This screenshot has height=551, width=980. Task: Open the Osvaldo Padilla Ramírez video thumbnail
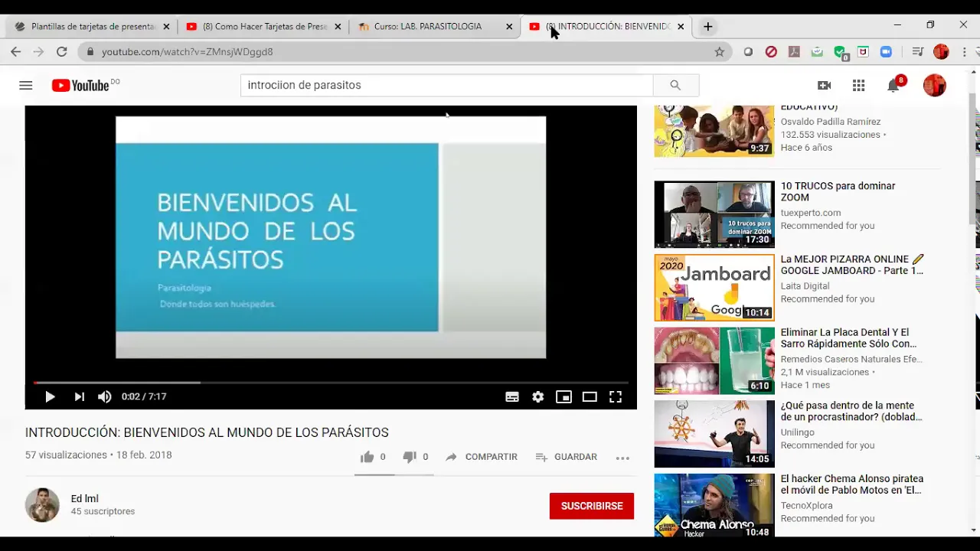pos(714,131)
